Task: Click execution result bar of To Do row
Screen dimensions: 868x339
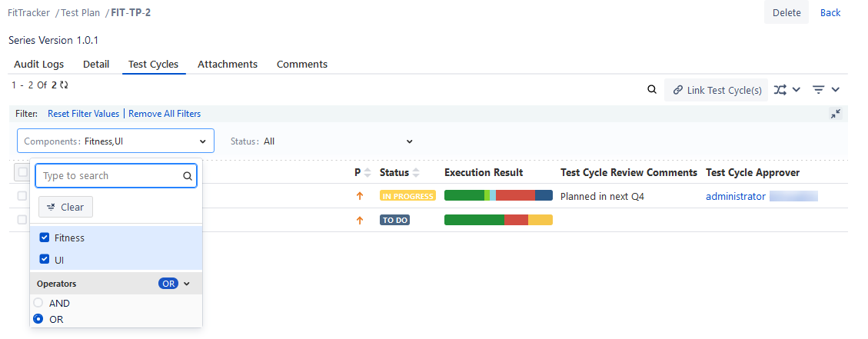Action: pyautogui.click(x=497, y=221)
